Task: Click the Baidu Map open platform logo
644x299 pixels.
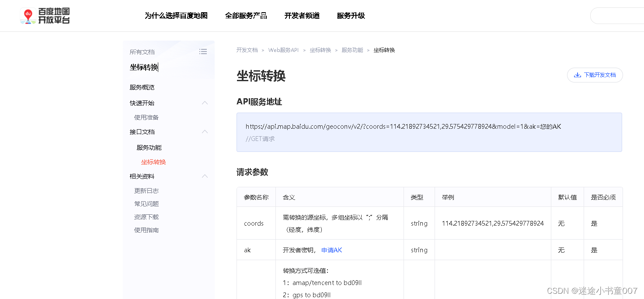Action: 45,16
